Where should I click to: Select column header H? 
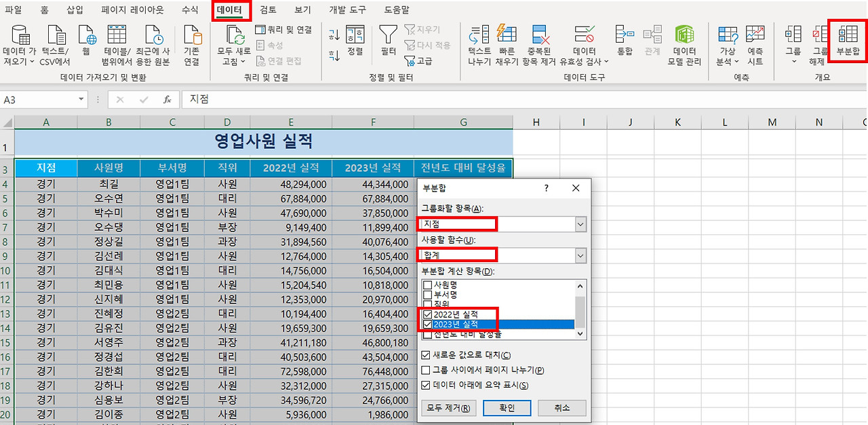(536, 122)
